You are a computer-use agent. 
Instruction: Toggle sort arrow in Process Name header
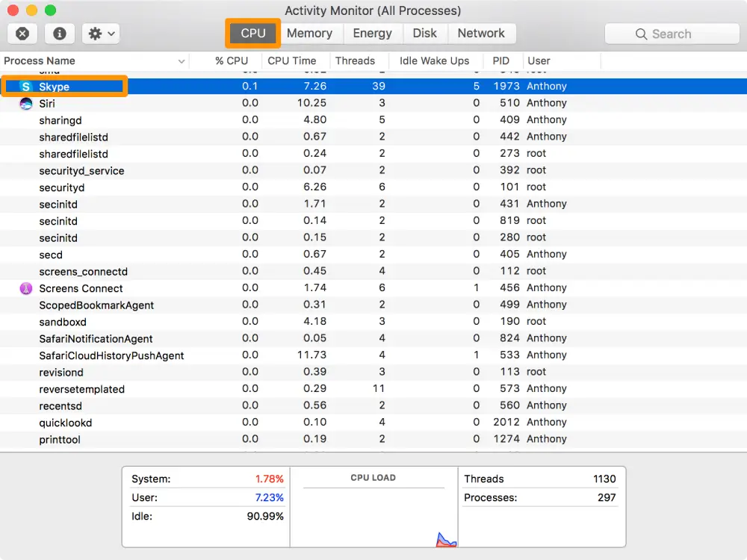click(x=181, y=61)
